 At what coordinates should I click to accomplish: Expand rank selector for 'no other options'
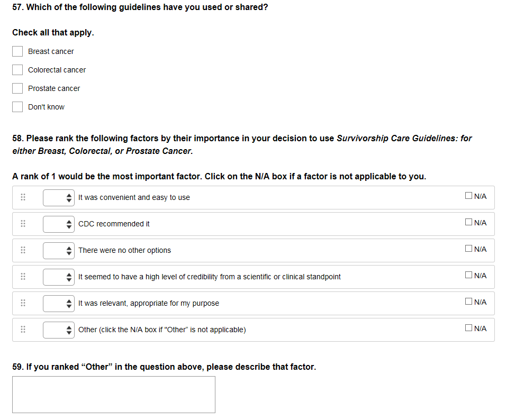point(59,250)
